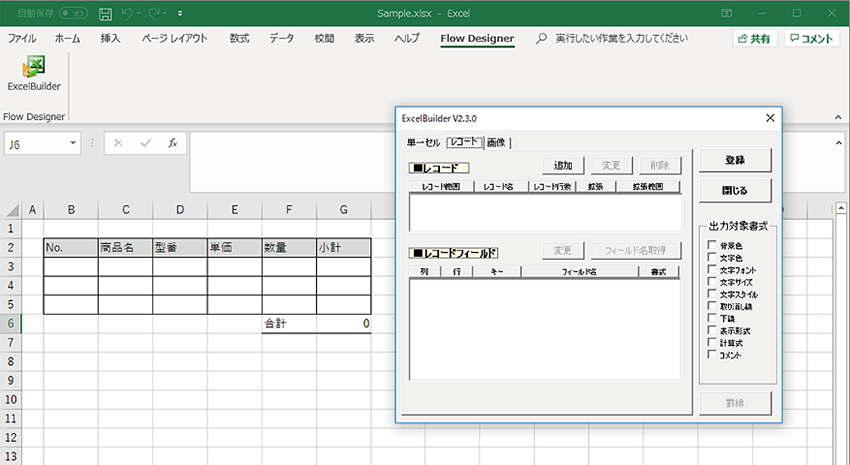The width and height of the screenshot is (850, 465).
Task: Select cell containing 商品名
Action: (x=125, y=248)
